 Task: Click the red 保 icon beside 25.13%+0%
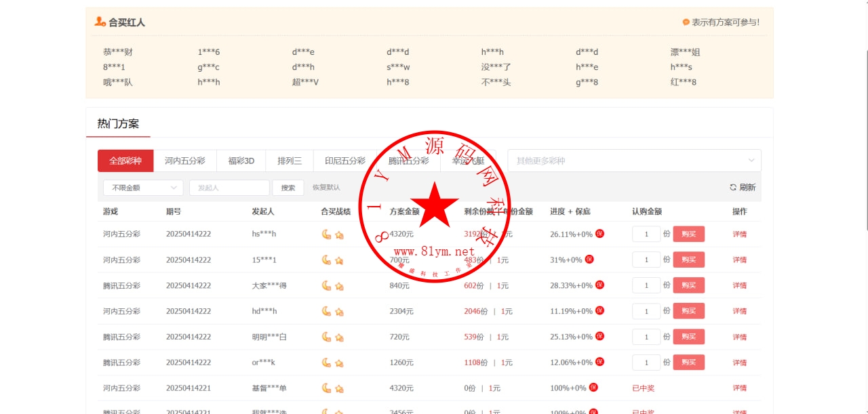click(x=599, y=337)
